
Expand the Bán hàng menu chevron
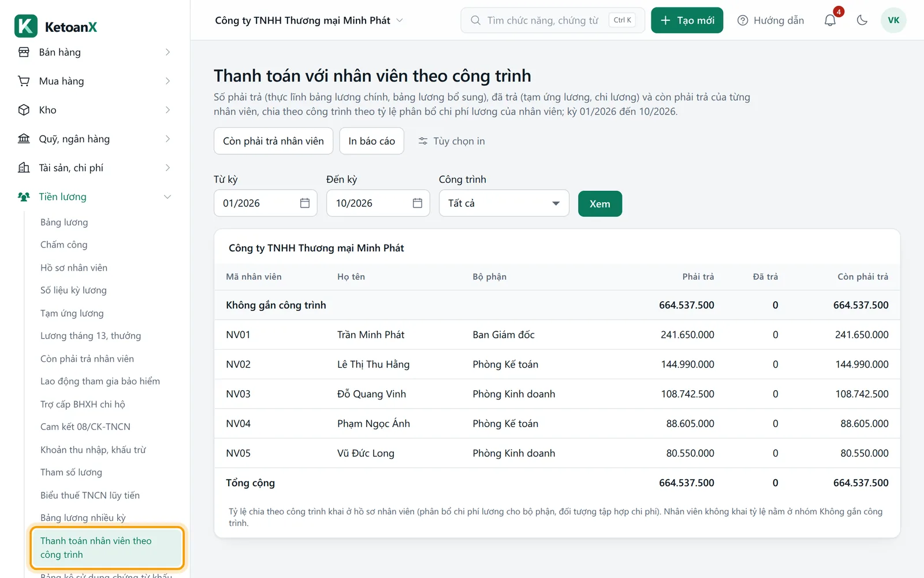tap(167, 52)
